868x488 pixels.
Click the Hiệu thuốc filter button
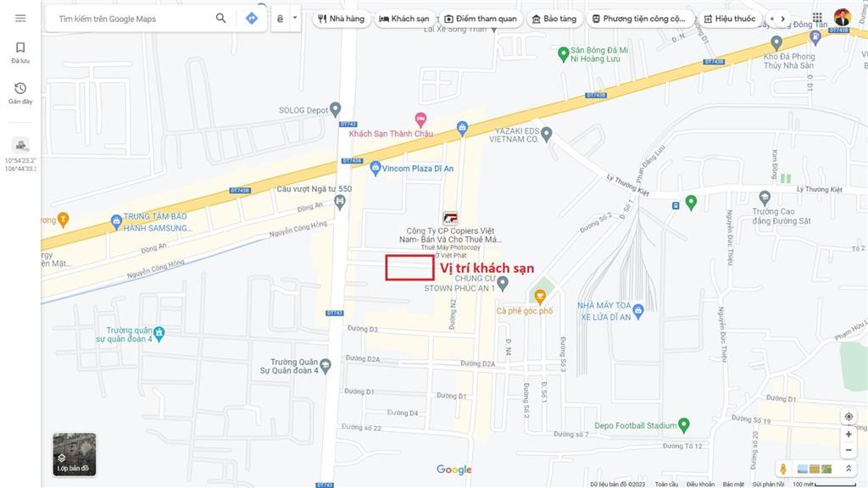(x=730, y=19)
